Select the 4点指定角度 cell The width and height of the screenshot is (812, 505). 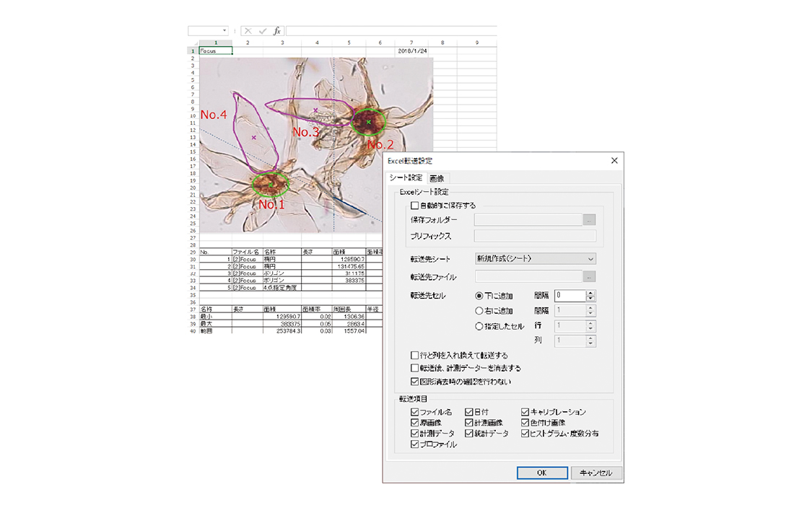click(282, 288)
